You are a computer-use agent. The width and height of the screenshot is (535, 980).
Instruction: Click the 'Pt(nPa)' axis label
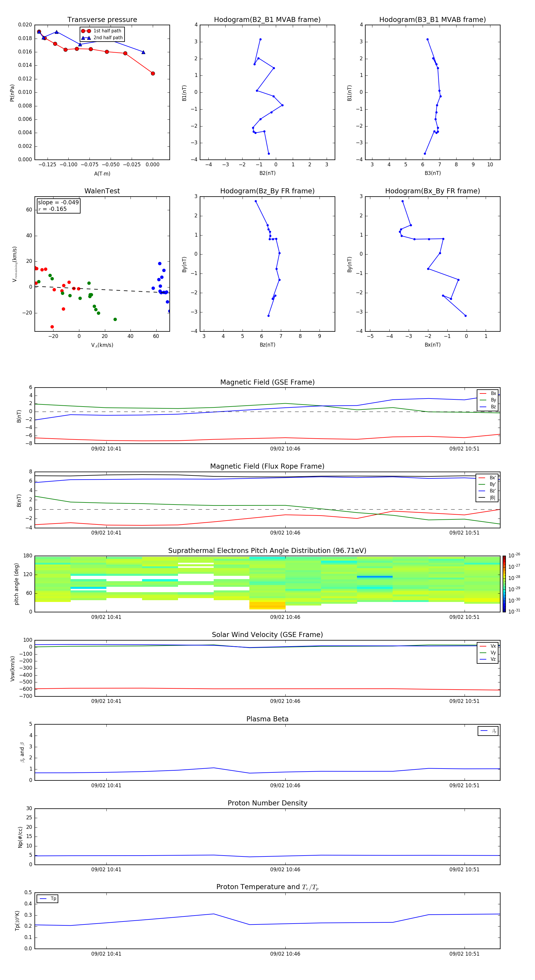12,93
